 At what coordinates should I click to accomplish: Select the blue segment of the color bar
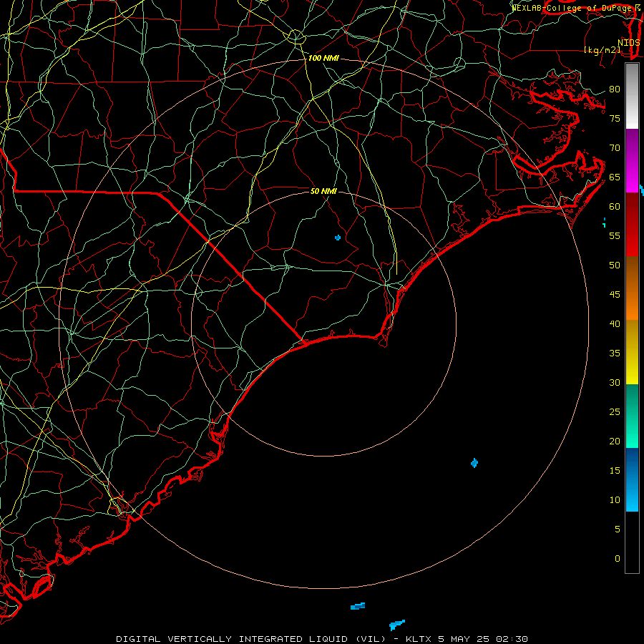click(632, 479)
